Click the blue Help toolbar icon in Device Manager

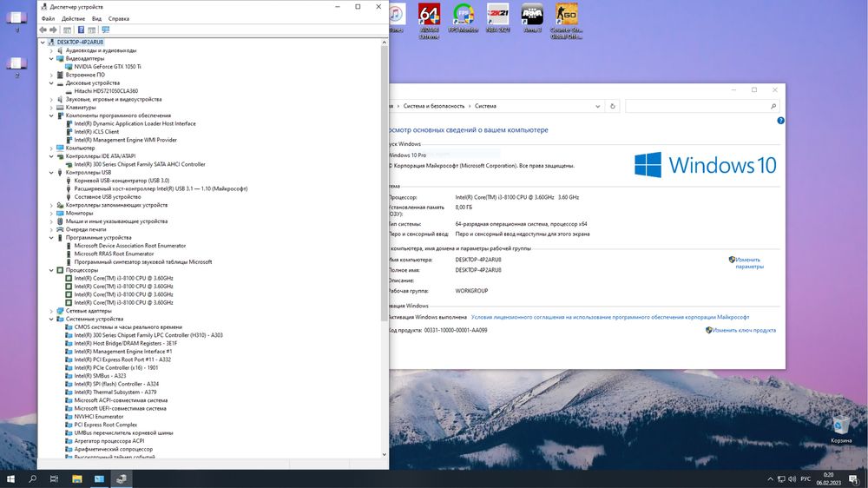pyautogui.click(x=81, y=30)
